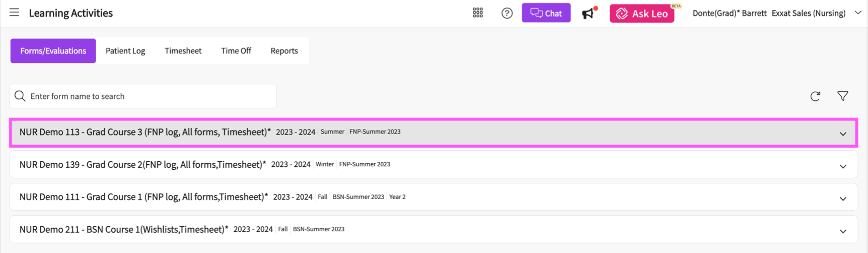Open the hamburger navigation menu
This screenshot has height=253, width=868.
[x=14, y=13]
